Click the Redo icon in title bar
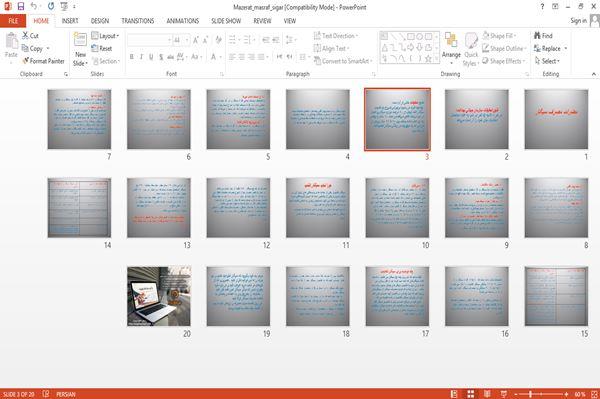 51,6
